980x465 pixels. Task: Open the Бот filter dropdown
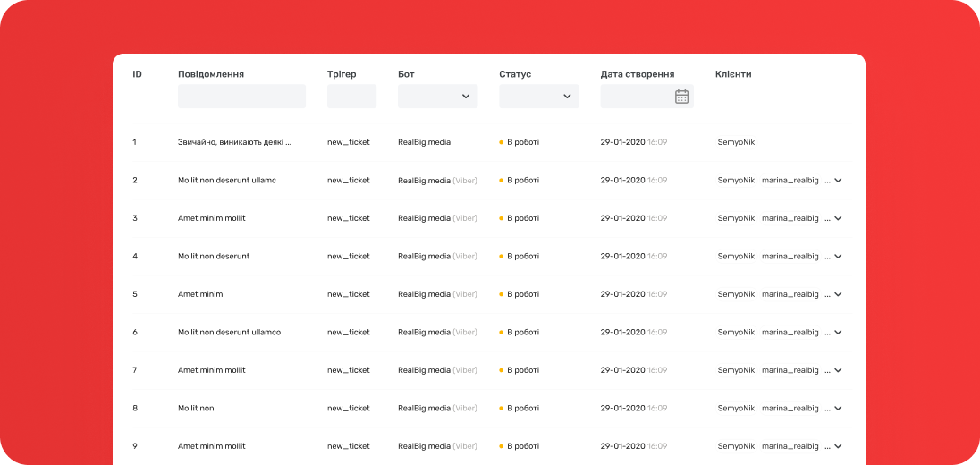pyautogui.click(x=437, y=97)
